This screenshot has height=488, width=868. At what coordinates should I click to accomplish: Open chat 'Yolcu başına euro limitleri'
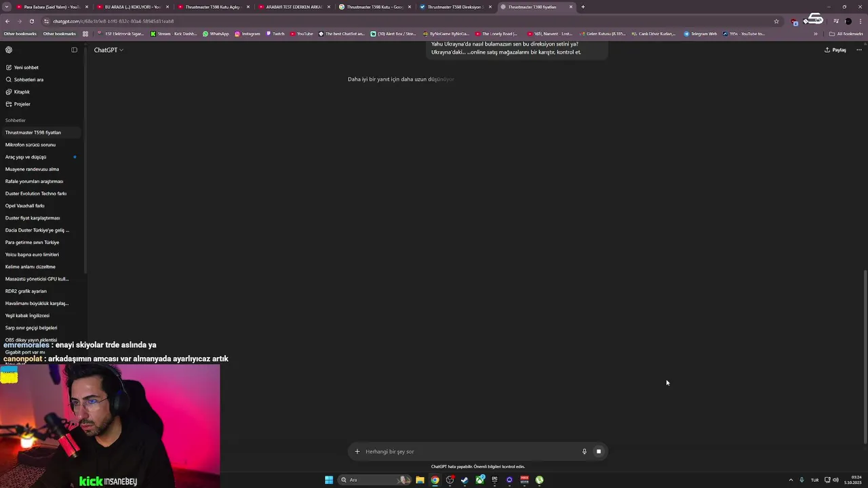coord(41,254)
